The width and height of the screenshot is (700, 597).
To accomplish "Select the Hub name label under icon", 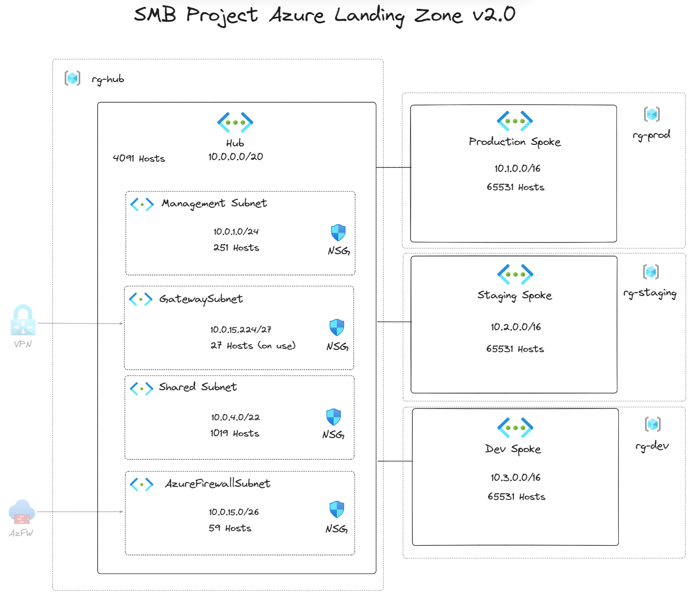I will (235, 143).
